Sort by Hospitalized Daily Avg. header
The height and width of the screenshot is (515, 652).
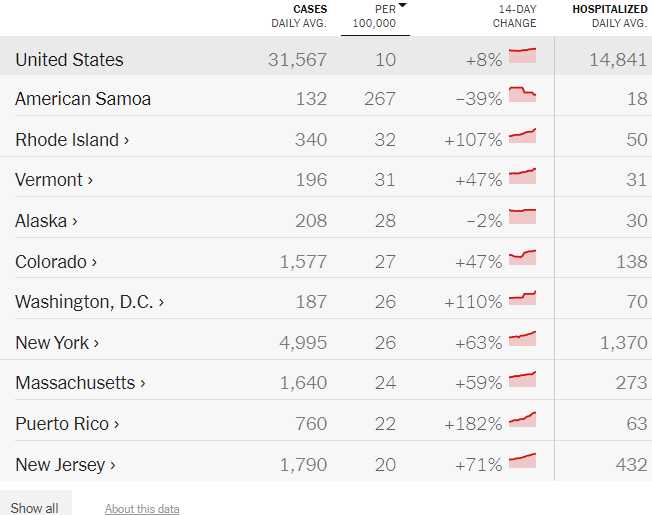(x=609, y=16)
